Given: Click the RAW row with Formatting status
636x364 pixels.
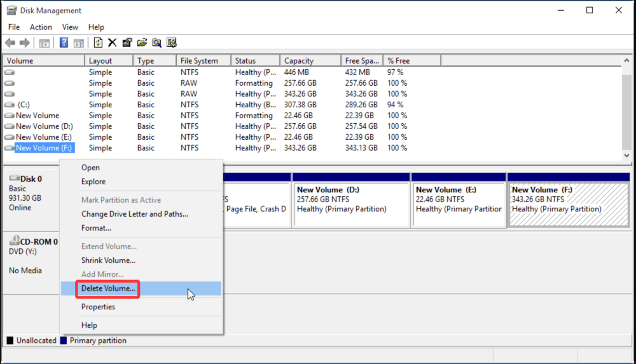Looking at the screenshot, I should click(312, 83).
